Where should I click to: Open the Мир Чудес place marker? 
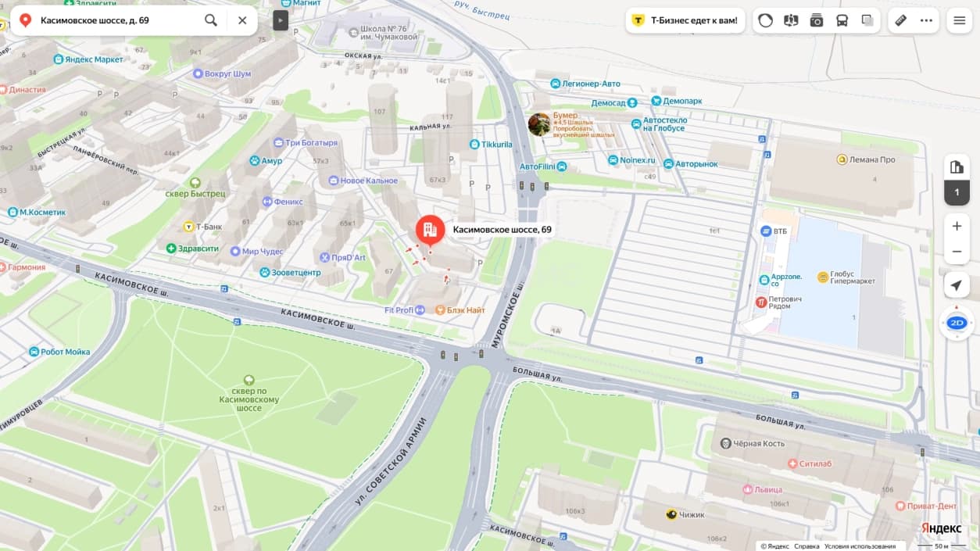[x=235, y=251]
